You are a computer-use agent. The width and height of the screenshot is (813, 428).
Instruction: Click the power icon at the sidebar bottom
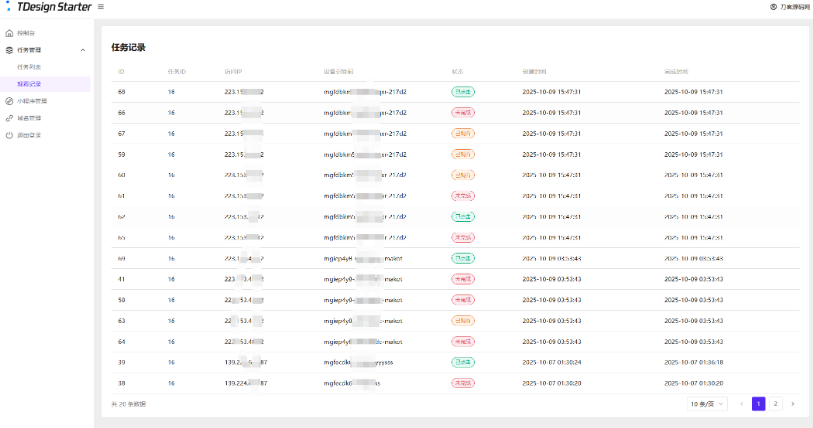tap(10, 135)
